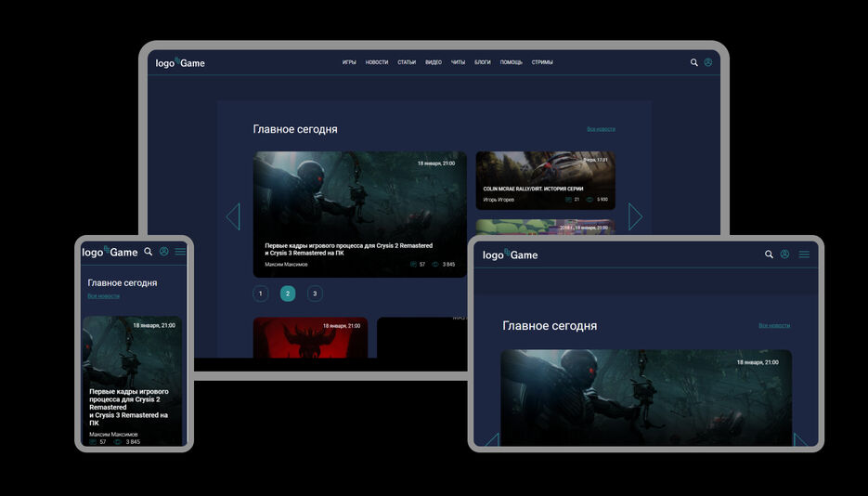This screenshot has height=496, width=868.
Task: Click search icon in tablet mockup header
Action: 769,255
